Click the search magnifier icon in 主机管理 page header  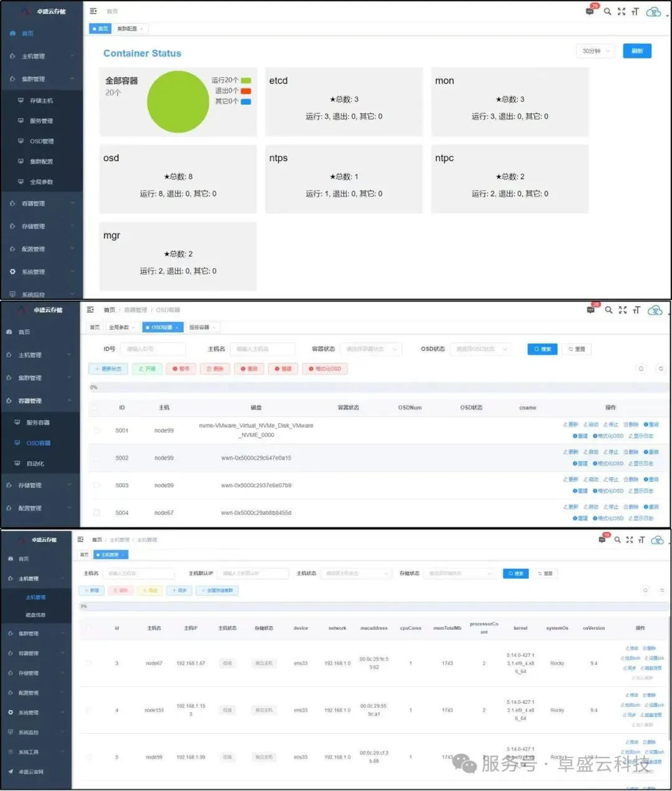point(617,540)
